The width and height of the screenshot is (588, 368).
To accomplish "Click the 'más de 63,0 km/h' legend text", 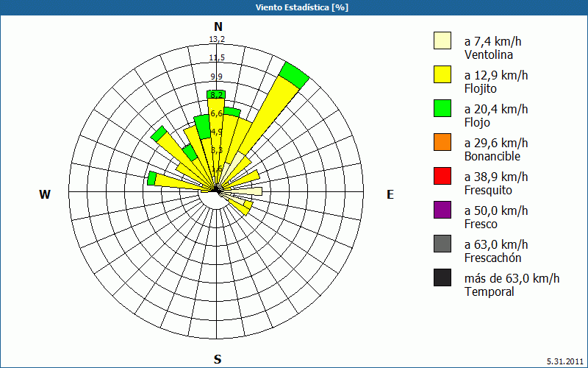I will [512, 278].
